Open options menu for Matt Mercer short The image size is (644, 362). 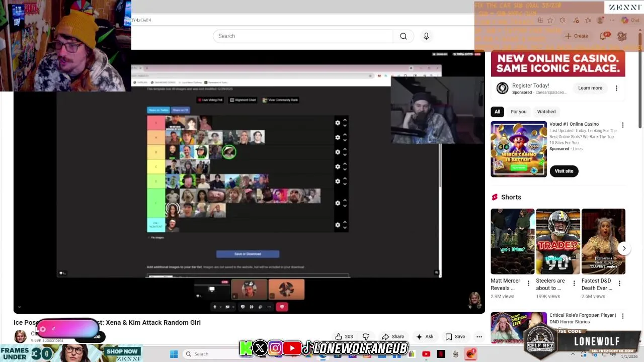point(528,284)
